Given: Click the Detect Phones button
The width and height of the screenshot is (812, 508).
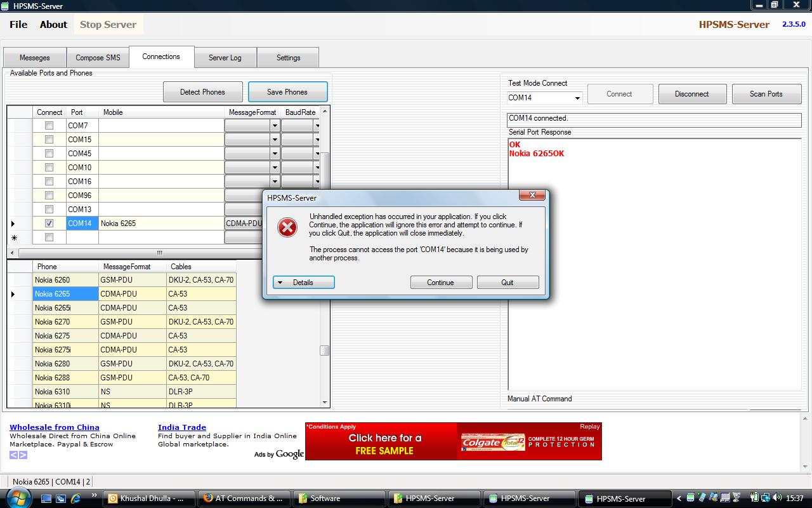Looking at the screenshot, I should (202, 92).
